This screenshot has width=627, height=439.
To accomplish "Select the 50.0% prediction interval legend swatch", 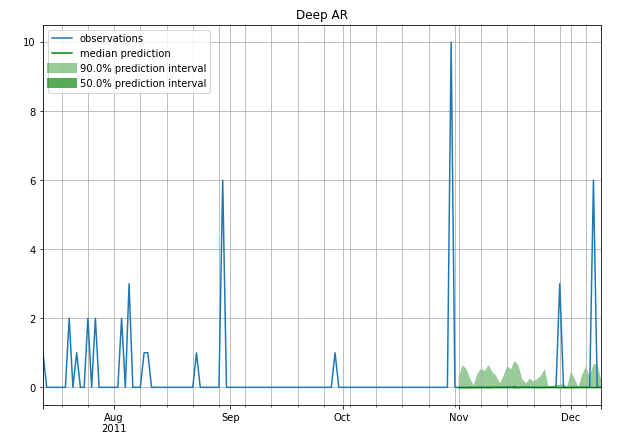I will click(x=61, y=83).
